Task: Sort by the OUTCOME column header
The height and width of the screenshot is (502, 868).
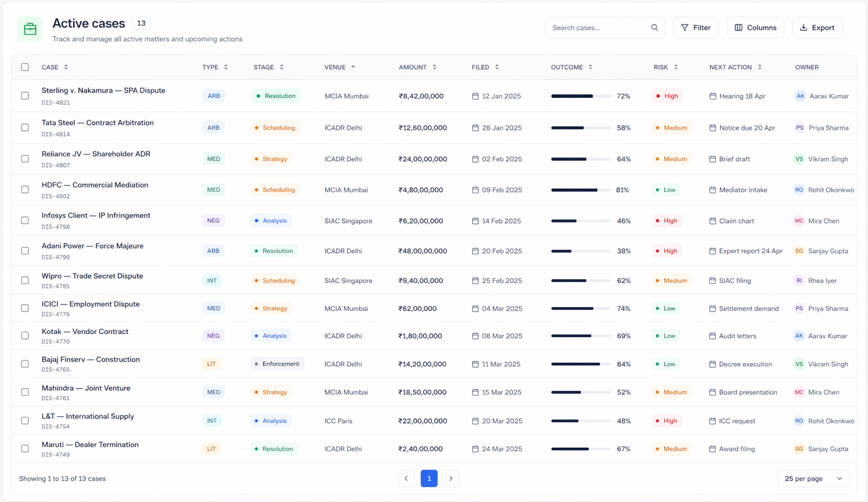Action: tap(571, 67)
